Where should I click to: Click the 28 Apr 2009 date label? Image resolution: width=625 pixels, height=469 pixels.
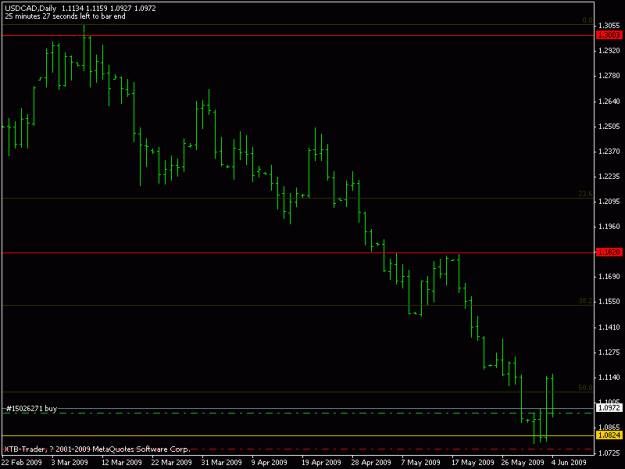point(371,462)
